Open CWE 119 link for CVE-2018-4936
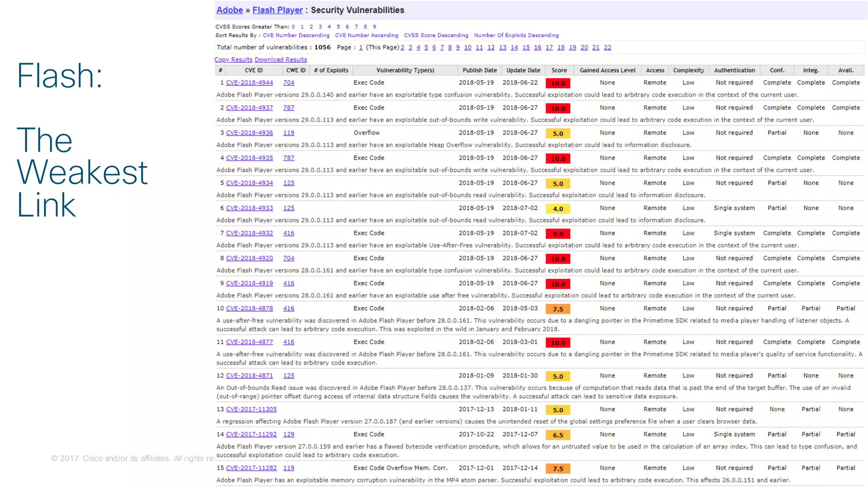Screen dimensions: 868x488 click(289, 133)
